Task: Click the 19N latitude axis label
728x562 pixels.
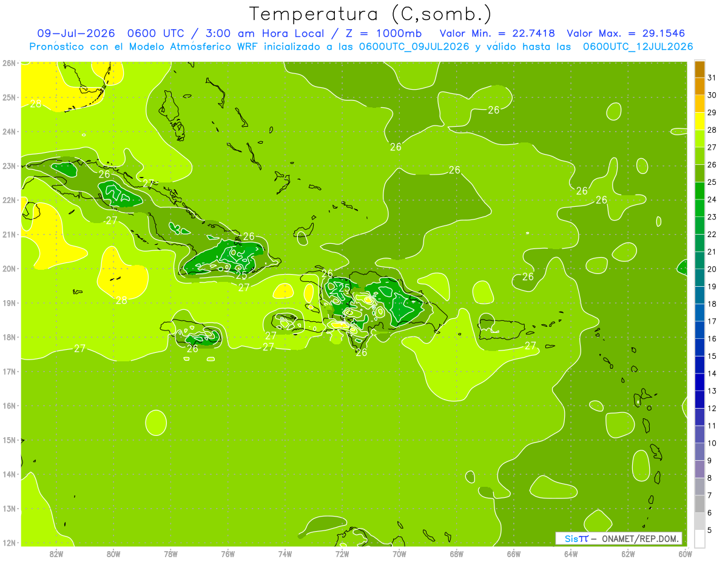Action: pos(8,303)
